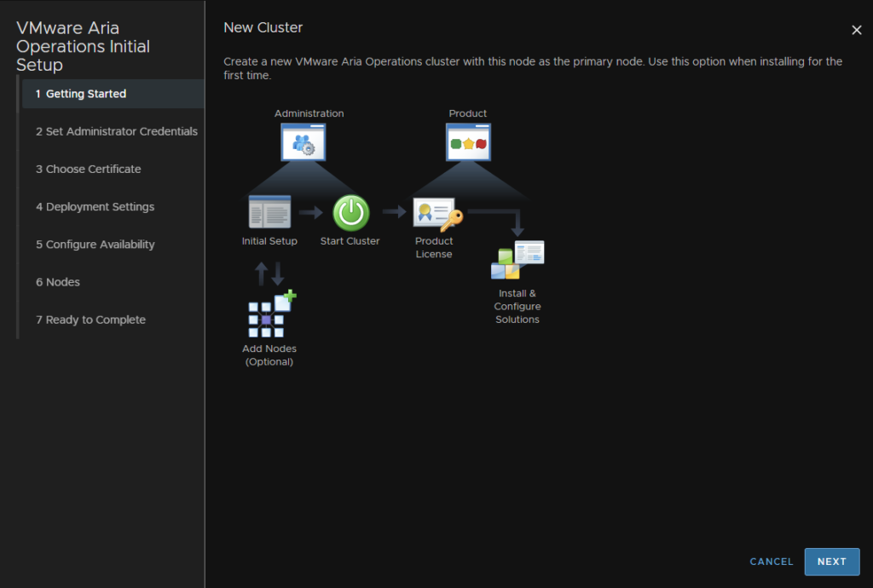Click the Product window icon
873x588 pixels.
pyautogui.click(x=468, y=141)
